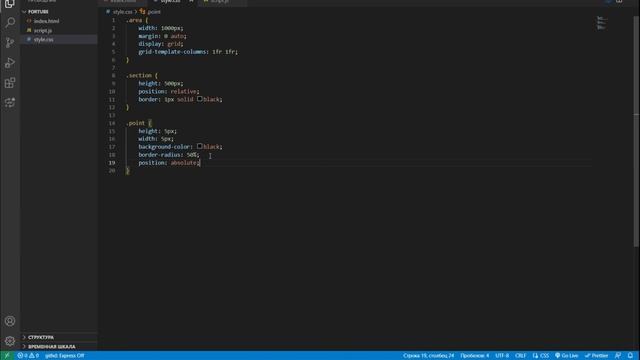Click the notifications bell in the status bar
640x360 pixels.
coord(630,356)
